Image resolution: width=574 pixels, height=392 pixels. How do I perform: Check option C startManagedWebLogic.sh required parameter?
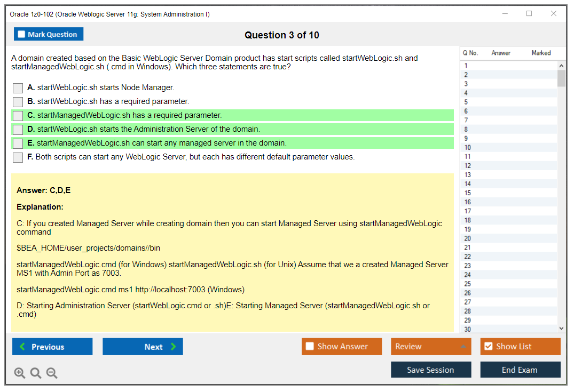(18, 116)
